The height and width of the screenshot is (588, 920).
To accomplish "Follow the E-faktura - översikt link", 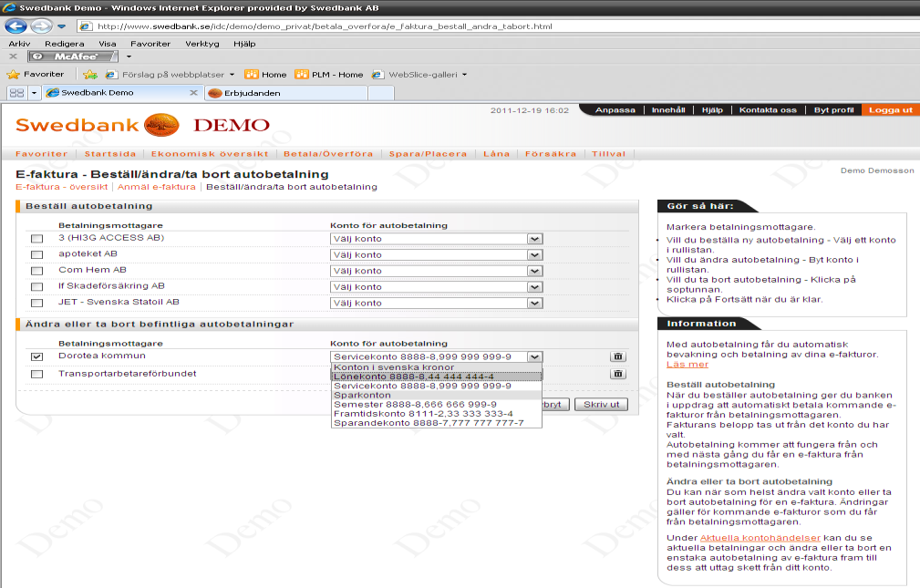I will (x=62, y=187).
